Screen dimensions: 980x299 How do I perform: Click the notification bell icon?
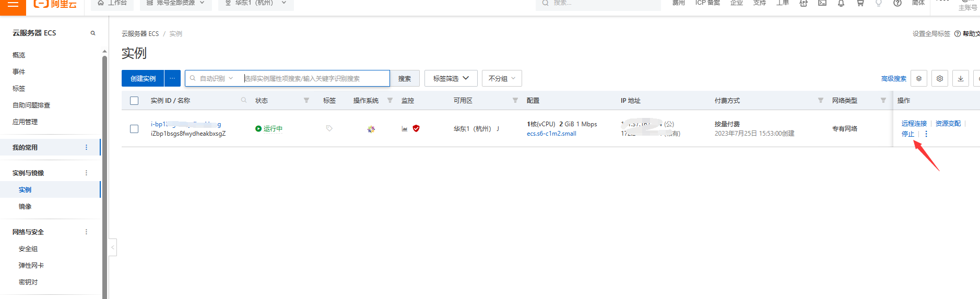coord(841,3)
